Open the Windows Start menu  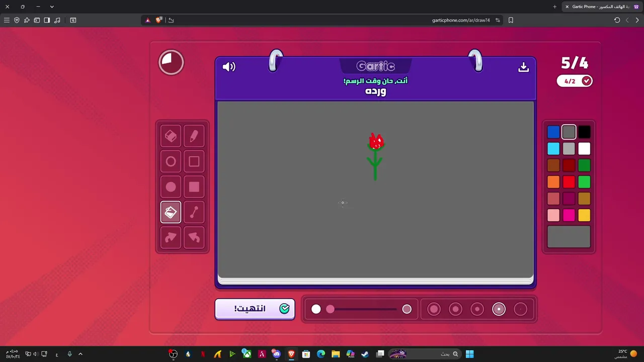tap(469, 354)
